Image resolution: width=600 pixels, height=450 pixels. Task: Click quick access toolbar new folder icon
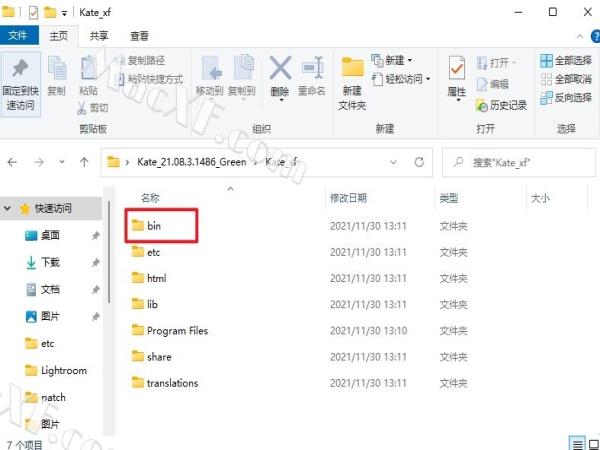point(50,12)
